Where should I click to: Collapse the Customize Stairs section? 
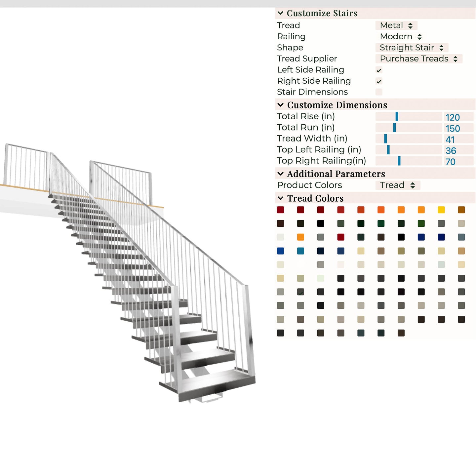point(281,13)
